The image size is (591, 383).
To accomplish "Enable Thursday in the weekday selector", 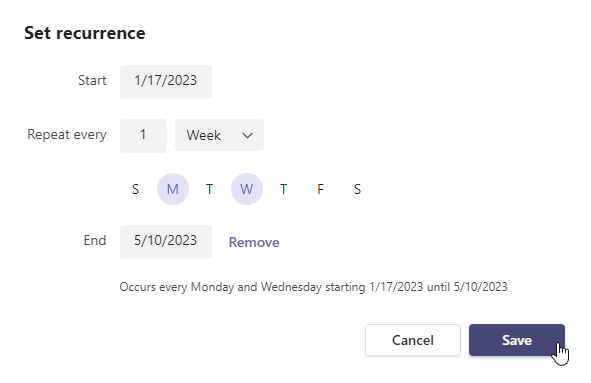I will [x=283, y=189].
